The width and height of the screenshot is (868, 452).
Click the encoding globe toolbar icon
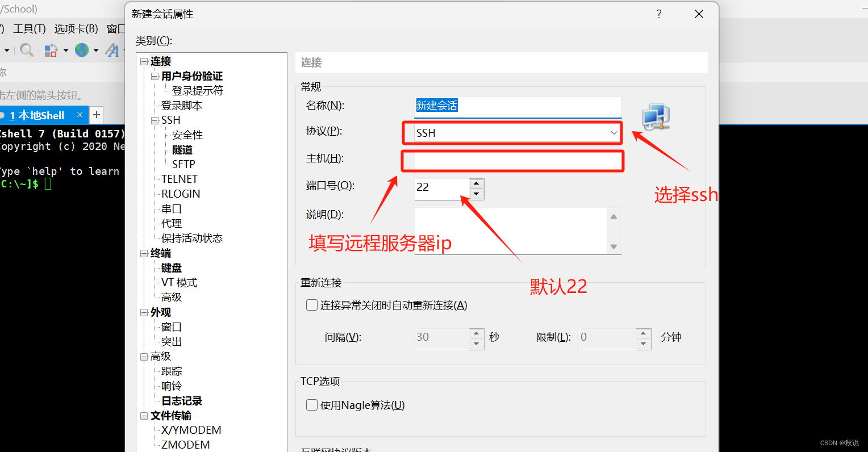point(83,50)
